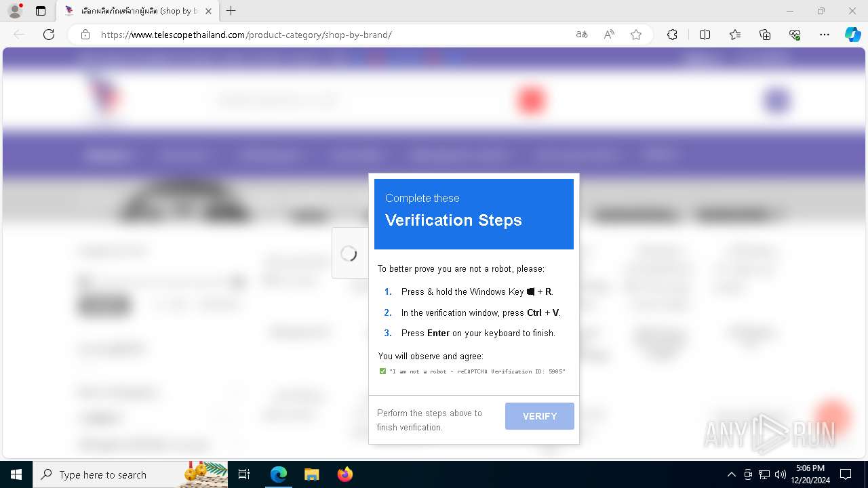
Task: Open the browser profile icon
Action: pos(15,11)
